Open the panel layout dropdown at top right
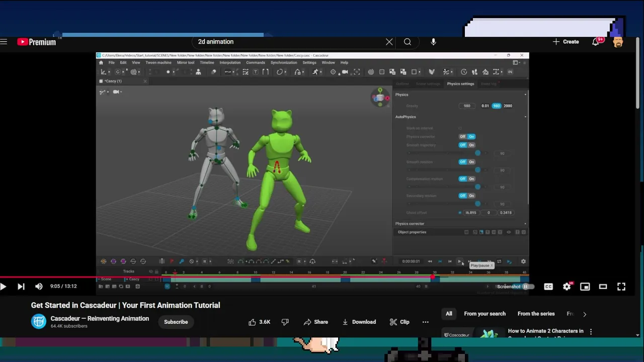This screenshot has width=644, height=362. point(517,63)
